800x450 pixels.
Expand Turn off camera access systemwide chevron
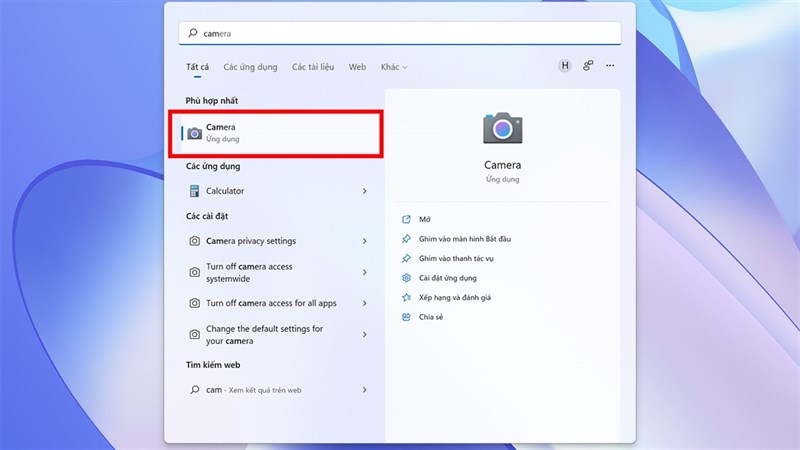point(365,272)
